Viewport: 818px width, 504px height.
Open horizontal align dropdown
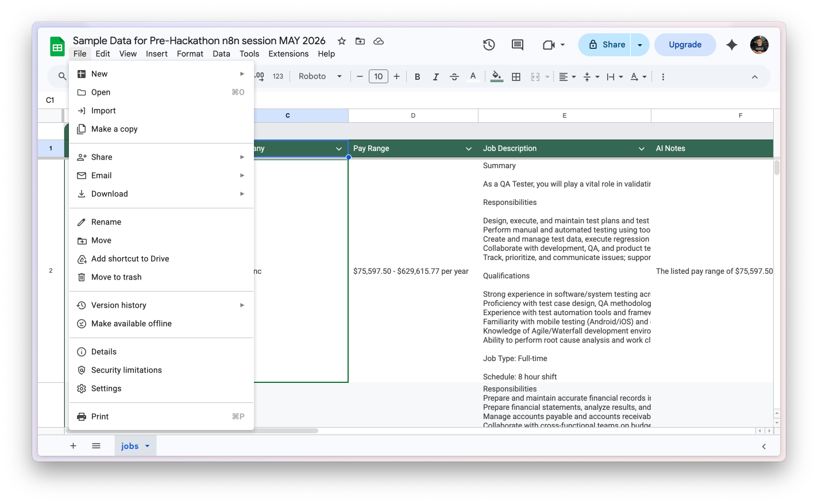click(568, 76)
